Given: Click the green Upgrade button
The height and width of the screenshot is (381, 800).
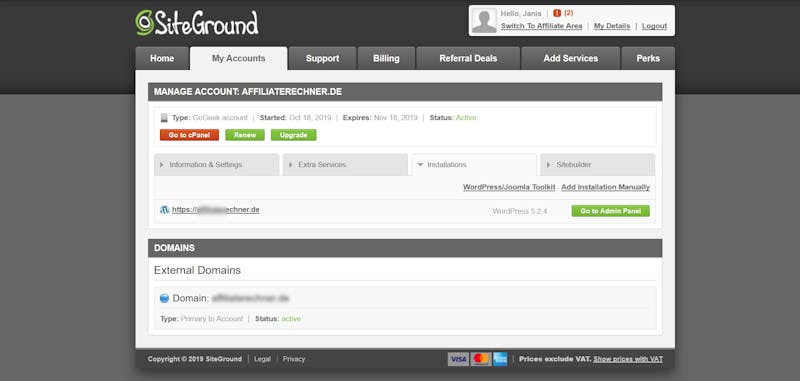Looking at the screenshot, I should pyautogui.click(x=293, y=135).
